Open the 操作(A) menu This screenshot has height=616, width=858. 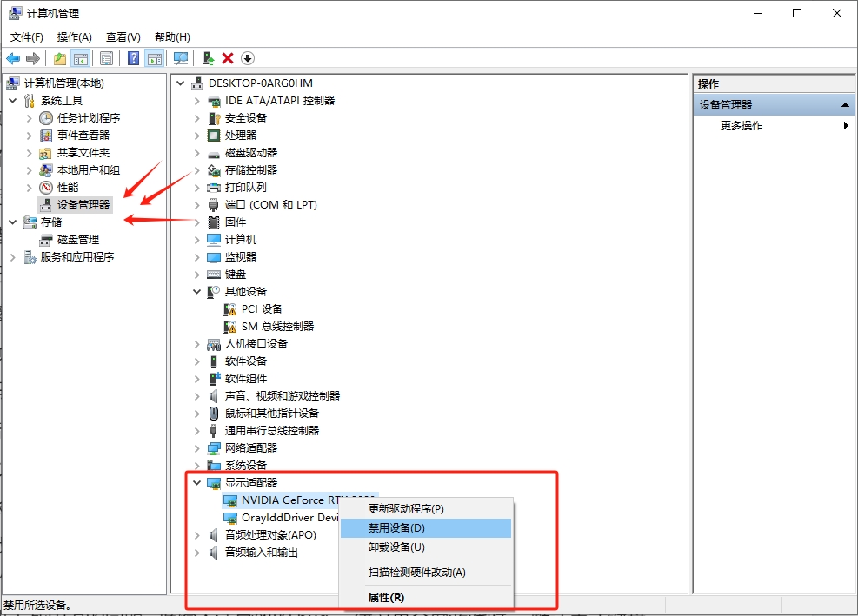pos(75,37)
